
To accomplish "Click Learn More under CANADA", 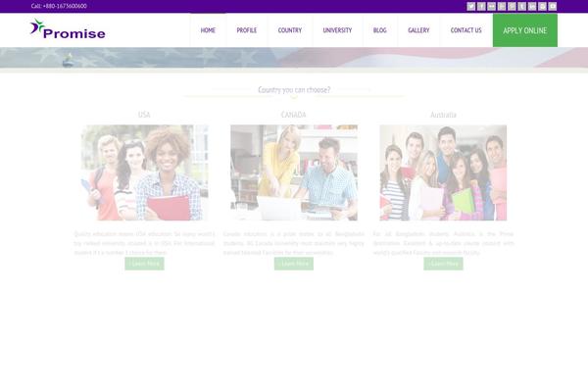I will point(294,264).
